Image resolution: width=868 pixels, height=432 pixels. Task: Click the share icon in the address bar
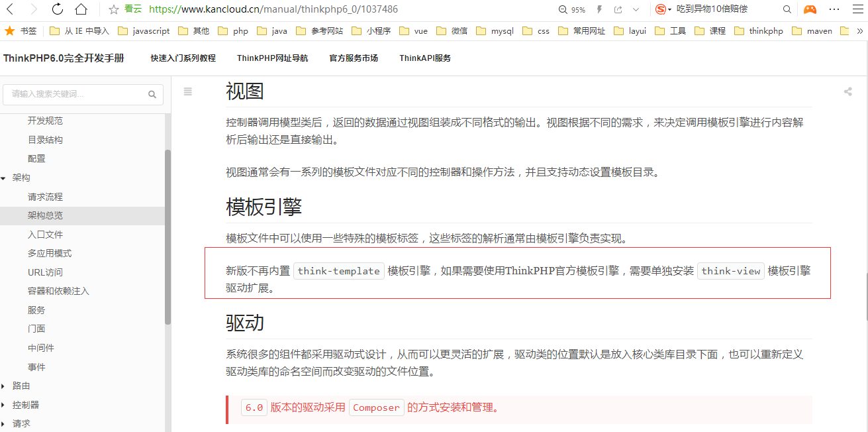pyautogui.click(x=617, y=9)
